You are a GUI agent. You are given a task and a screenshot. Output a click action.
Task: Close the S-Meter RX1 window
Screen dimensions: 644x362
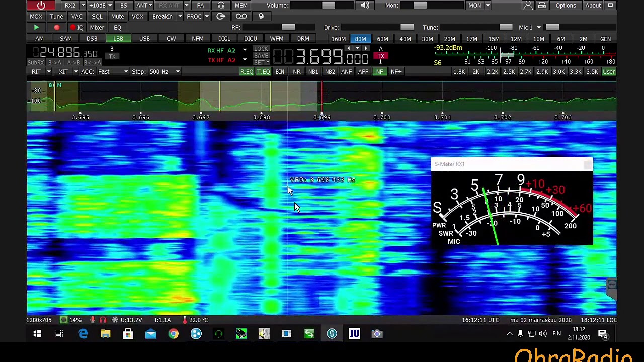click(587, 164)
